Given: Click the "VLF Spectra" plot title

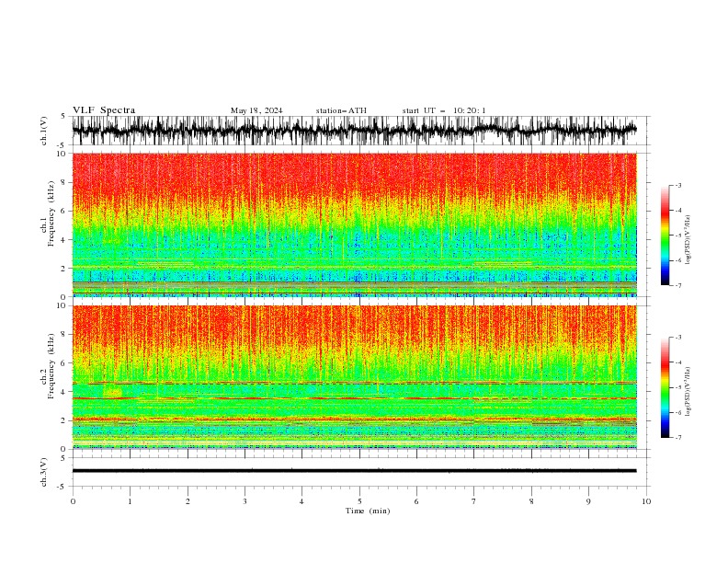Looking at the screenshot, I should (x=104, y=110).
